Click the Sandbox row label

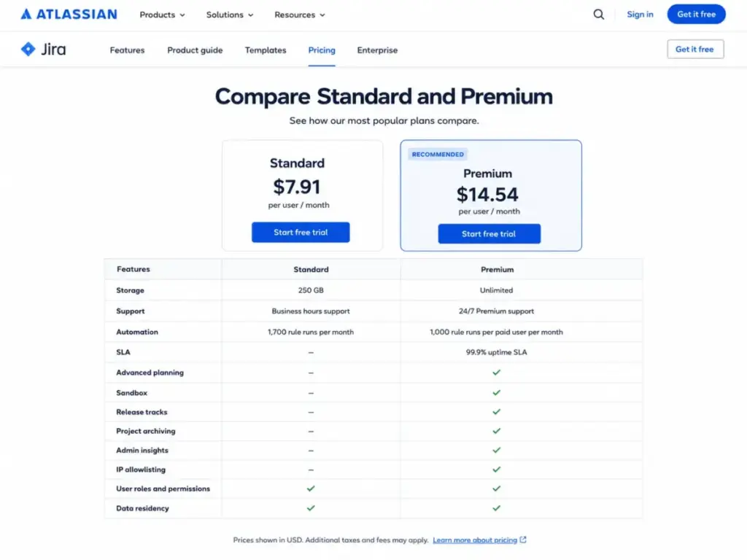click(x=131, y=393)
